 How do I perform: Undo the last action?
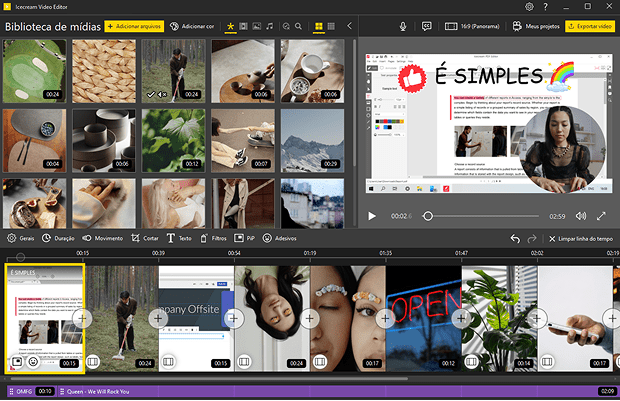point(515,238)
